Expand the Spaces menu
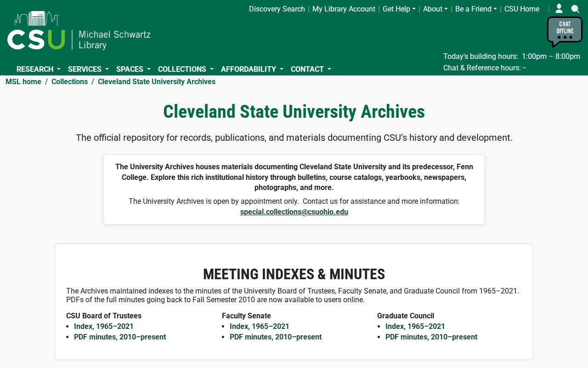Viewport: 588px width, 368px height. tap(133, 69)
